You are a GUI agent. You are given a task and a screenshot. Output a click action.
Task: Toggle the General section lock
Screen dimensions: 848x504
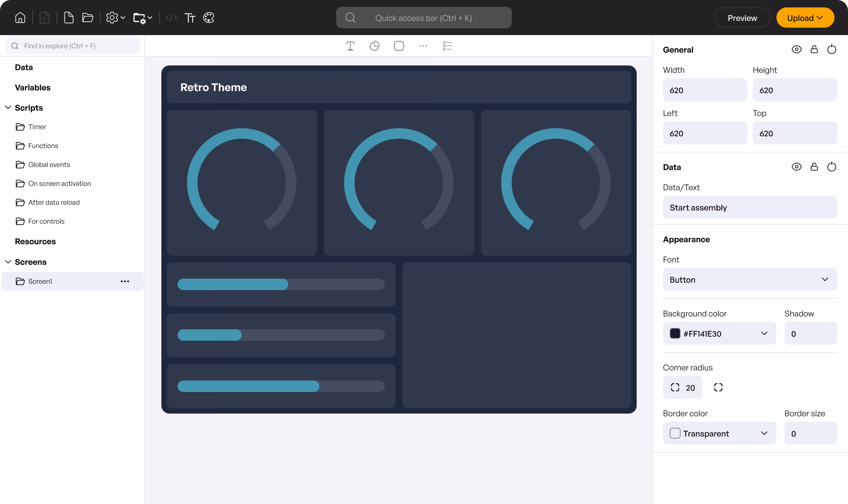[814, 50]
